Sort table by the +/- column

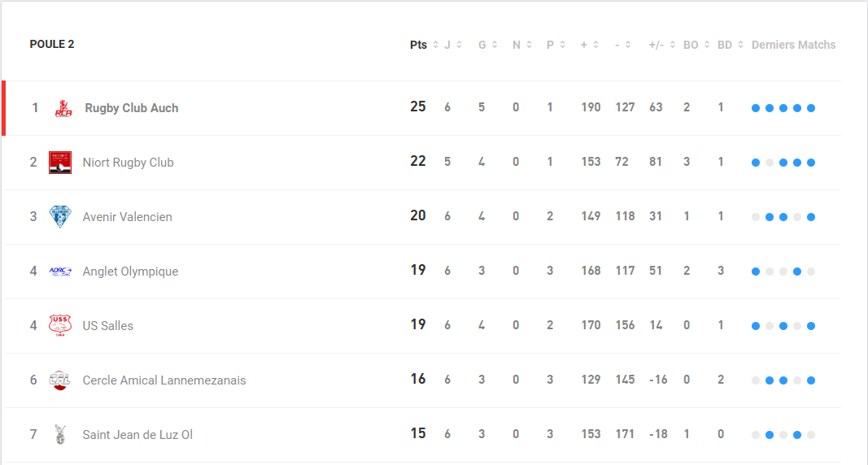[x=661, y=45]
